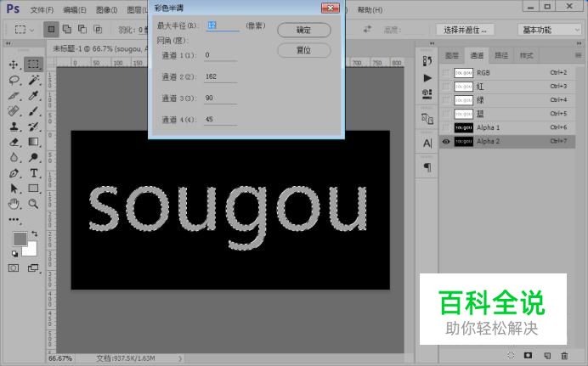Set the background white color swatch
This screenshot has width=588, height=366.
pyautogui.click(x=31, y=250)
